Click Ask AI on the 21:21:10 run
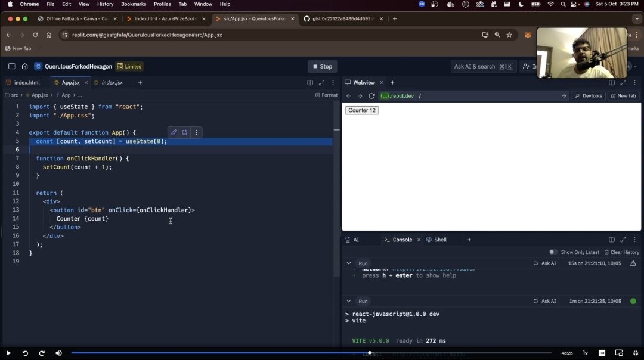Viewport: 644px width, 360px height. tap(544, 263)
